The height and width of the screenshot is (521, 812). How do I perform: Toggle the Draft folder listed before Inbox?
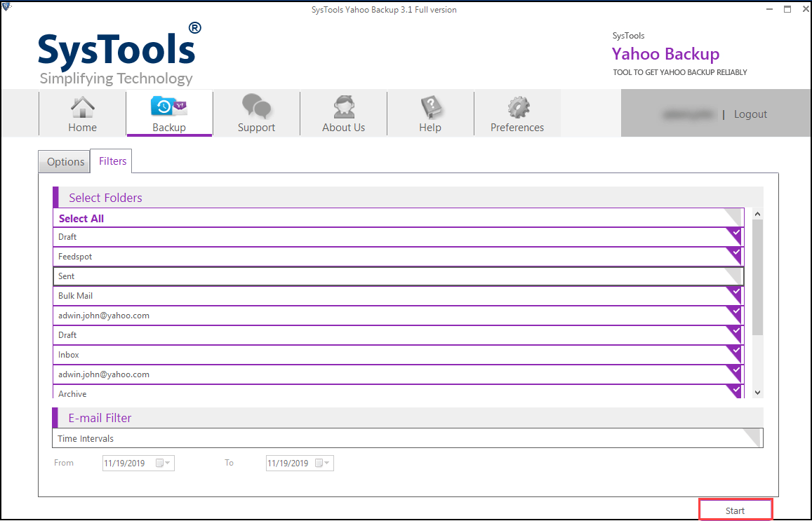point(734,334)
